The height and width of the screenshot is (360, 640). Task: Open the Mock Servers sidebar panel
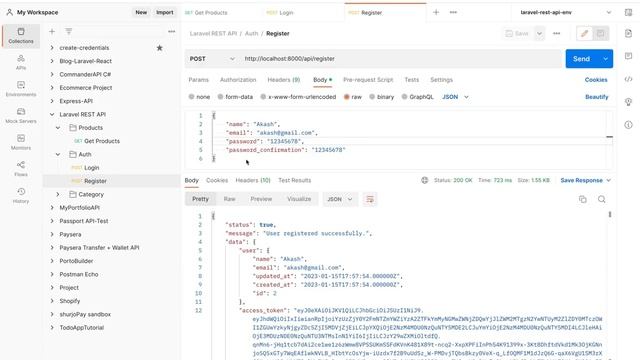pos(21,116)
